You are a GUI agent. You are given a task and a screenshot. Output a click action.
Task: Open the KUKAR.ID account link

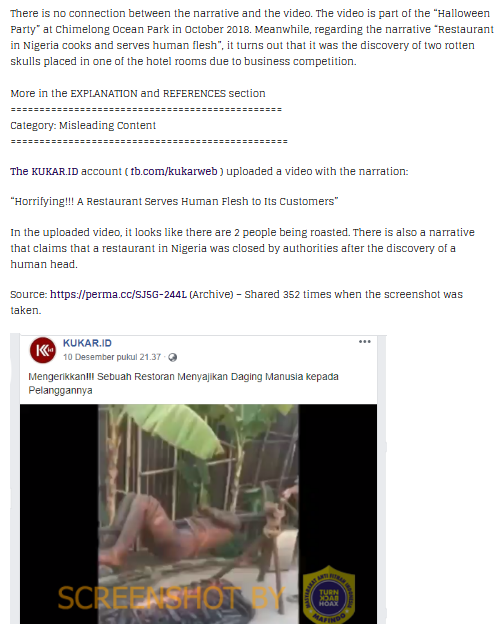44,172
